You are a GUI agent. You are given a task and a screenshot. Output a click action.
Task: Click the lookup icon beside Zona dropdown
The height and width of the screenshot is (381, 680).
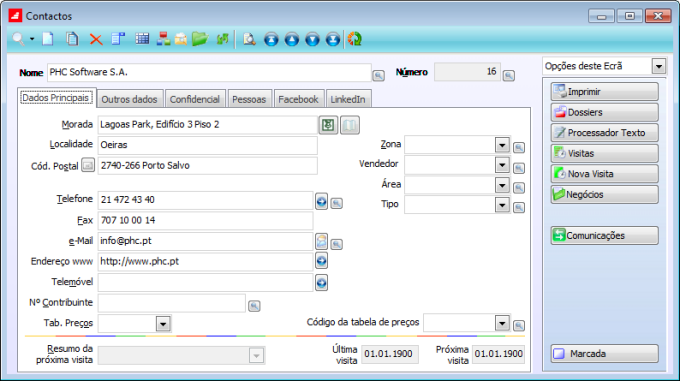click(x=519, y=147)
